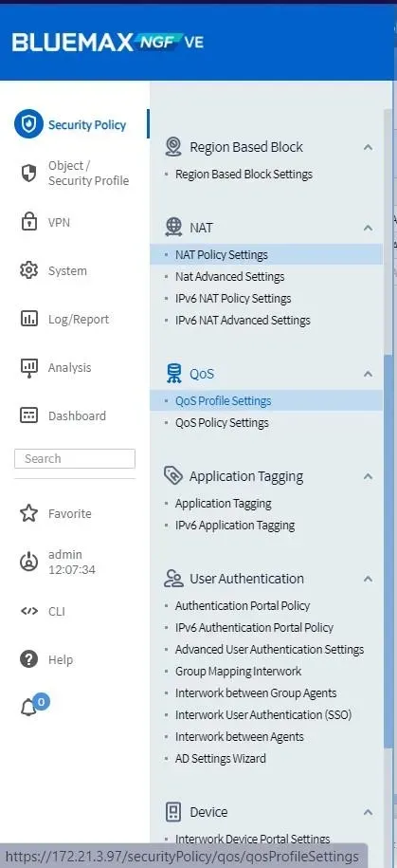Click the notification bell icon
This screenshot has width=397, height=868.
(x=28, y=709)
